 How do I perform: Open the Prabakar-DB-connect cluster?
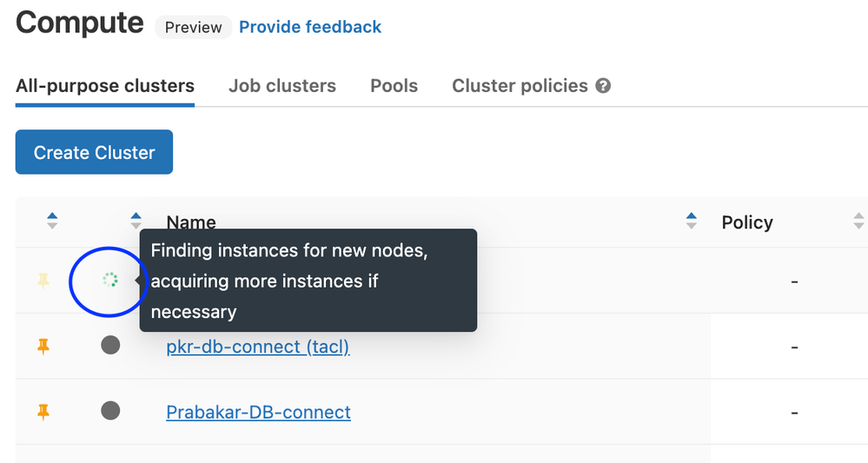[x=258, y=412]
